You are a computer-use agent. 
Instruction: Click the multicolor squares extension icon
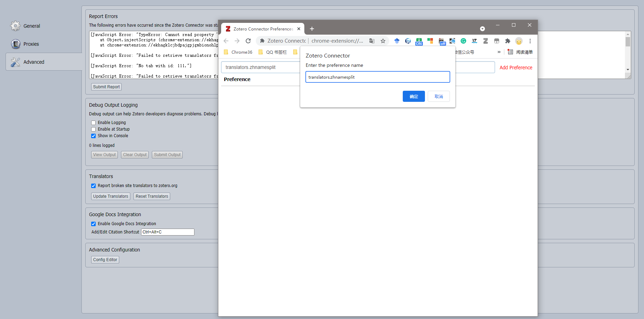pos(430,41)
